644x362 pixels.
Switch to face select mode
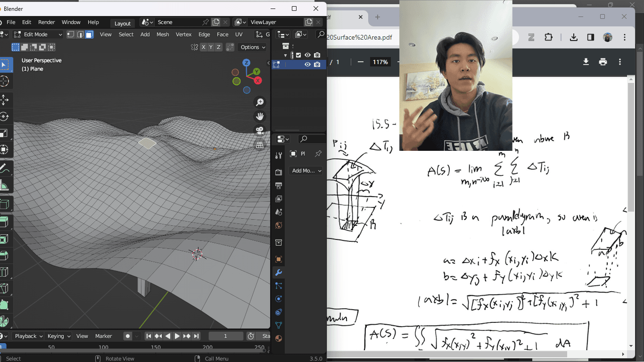point(89,34)
